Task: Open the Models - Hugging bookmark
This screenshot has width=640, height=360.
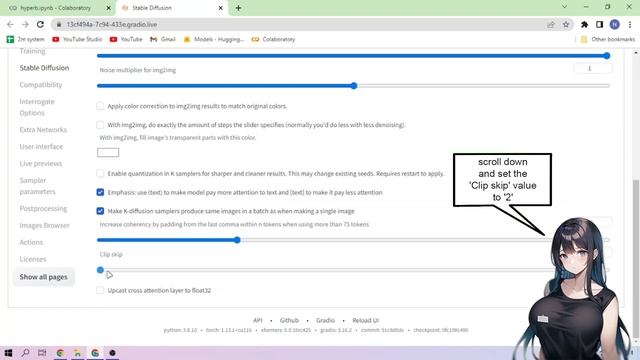Action: point(213,39)
